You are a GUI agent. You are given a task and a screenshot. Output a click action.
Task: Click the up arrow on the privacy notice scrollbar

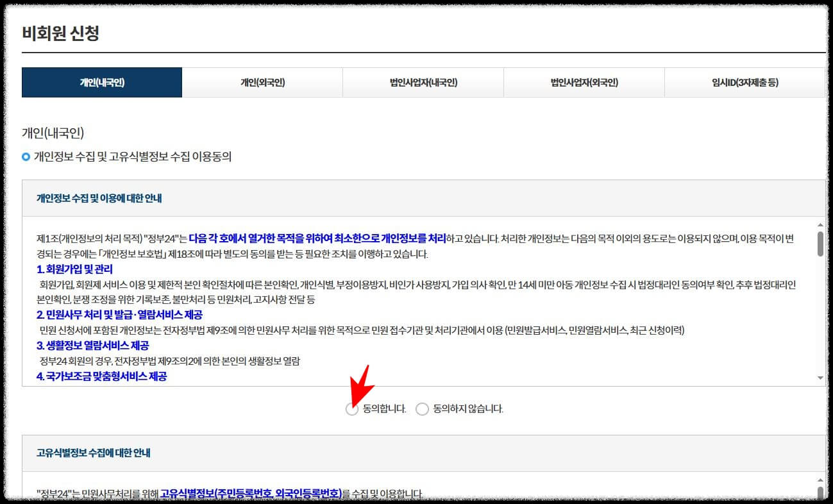pyautogui.click(x=821, y=226)
